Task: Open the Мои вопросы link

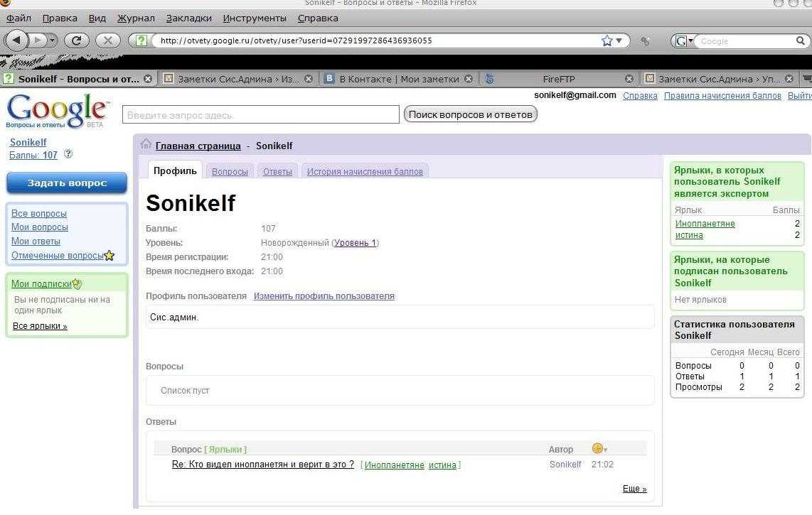Action: pos(39,227)
